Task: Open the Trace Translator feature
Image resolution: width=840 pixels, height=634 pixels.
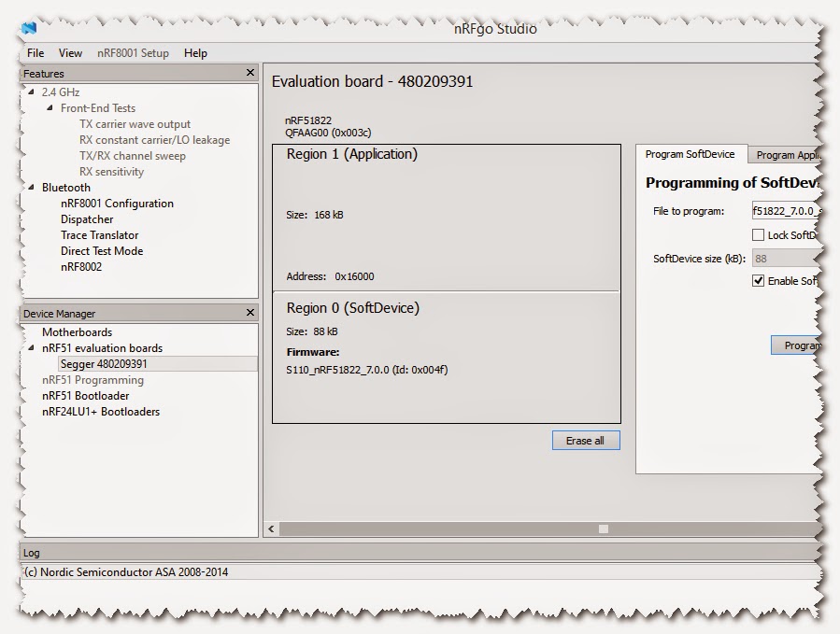Action: tap(100, 235)
